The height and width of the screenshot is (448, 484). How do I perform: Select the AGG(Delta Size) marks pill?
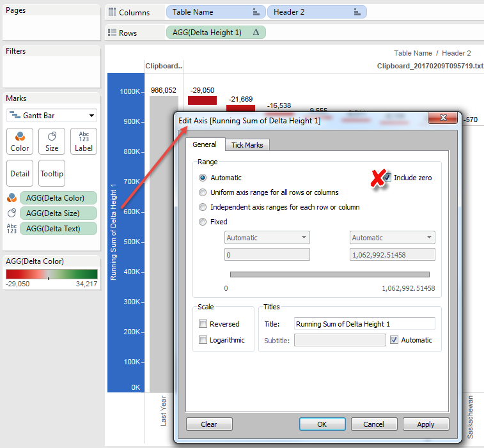pos(58,213)
